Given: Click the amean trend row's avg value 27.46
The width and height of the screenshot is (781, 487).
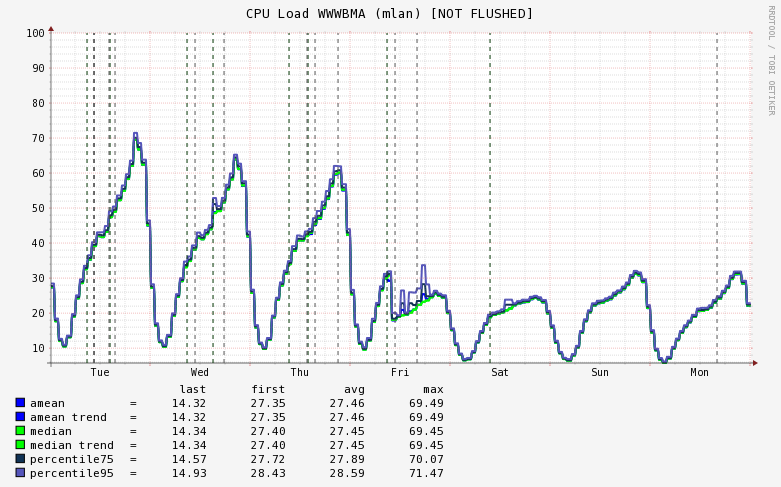Looking at the screenshot, I should coord(347,417).
